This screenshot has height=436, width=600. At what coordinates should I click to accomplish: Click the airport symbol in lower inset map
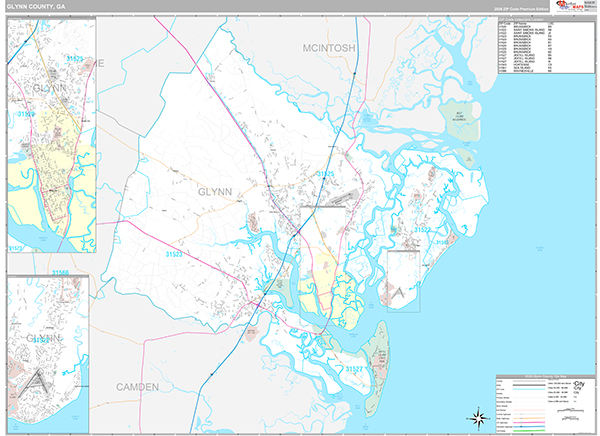(34, 382)
